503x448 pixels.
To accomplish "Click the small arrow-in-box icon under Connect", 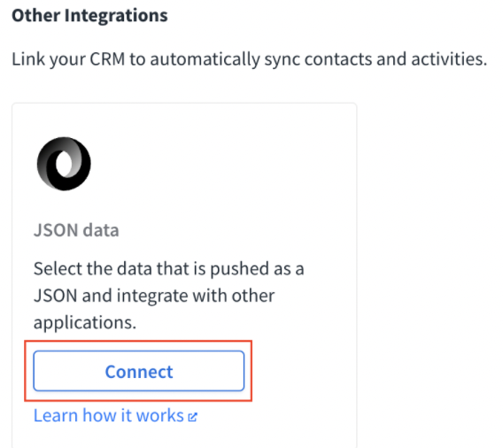I will (x=192, y=417).
